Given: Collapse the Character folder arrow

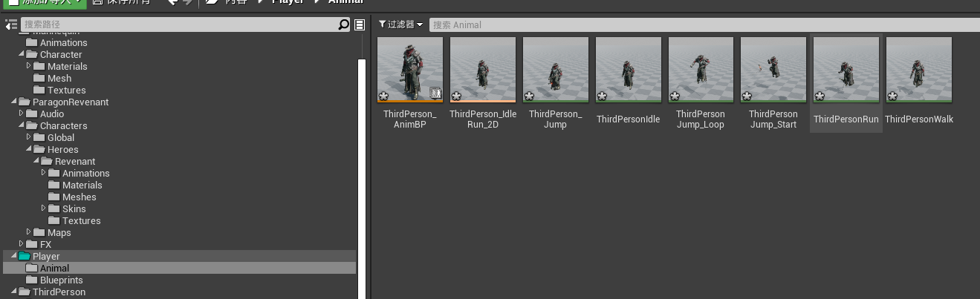Looking at the screenshot, I should coord(22,54).
